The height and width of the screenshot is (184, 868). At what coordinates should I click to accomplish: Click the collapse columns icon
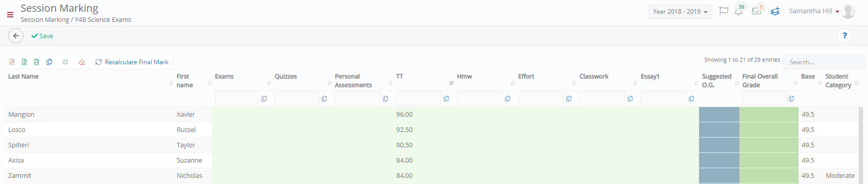65,62
